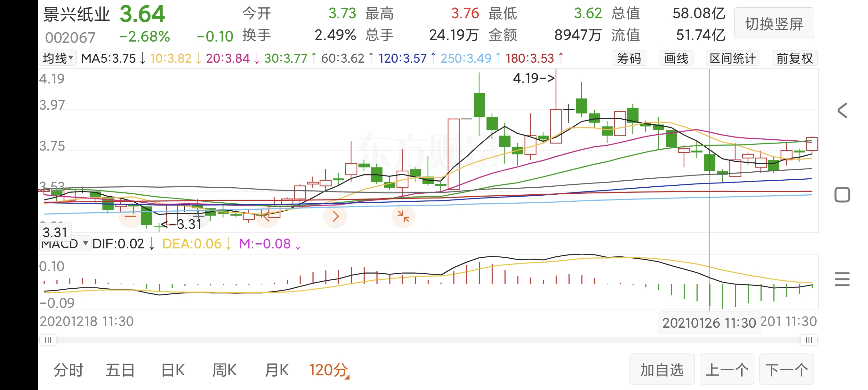Switch to 五日 chart tab
The image size is (868, 390).
[120, 370]
